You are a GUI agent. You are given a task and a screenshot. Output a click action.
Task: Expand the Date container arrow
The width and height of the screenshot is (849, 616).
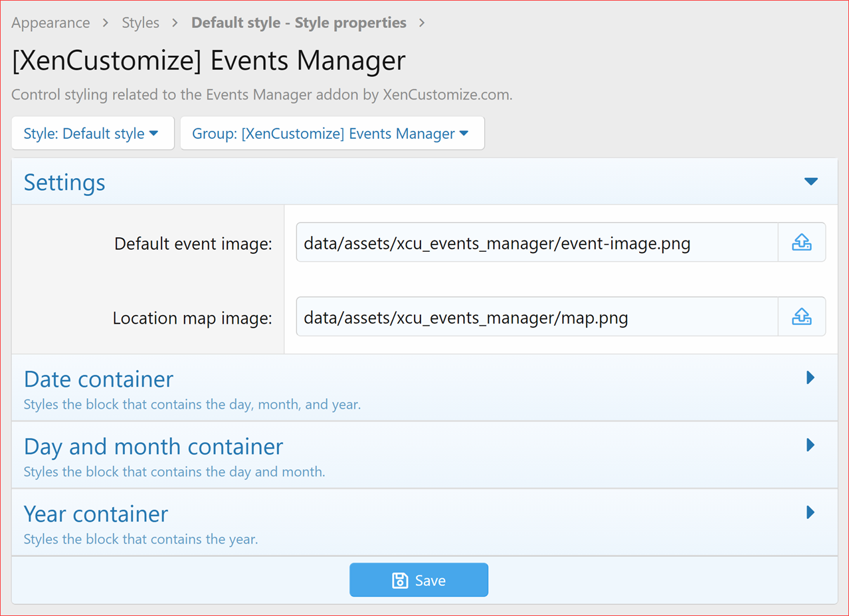810,377
